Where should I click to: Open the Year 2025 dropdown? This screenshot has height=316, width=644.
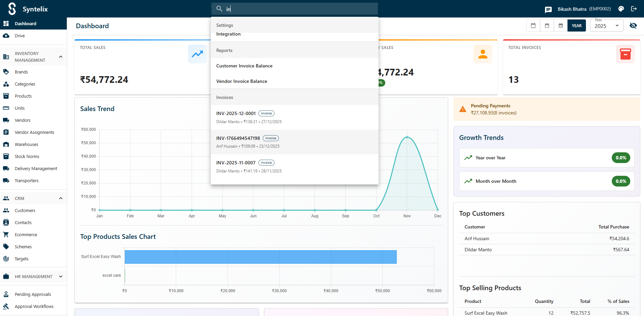(606, 26)
